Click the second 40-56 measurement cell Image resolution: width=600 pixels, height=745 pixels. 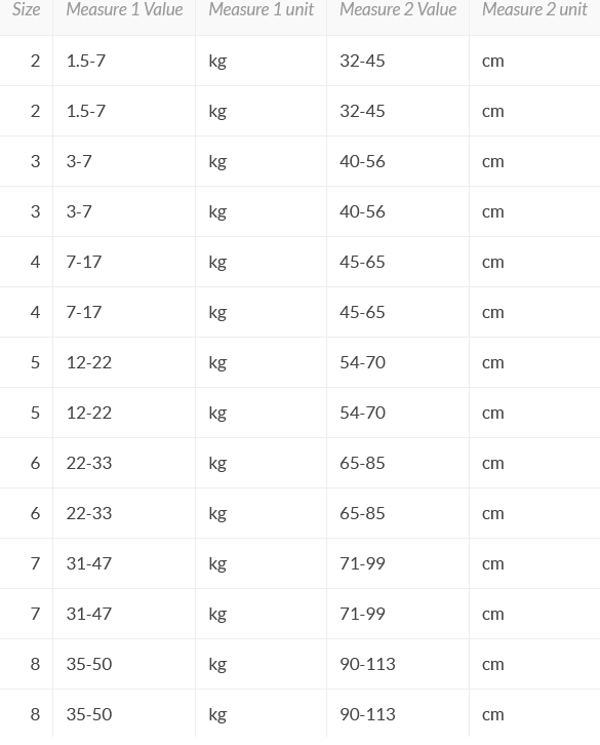point(362,212)
